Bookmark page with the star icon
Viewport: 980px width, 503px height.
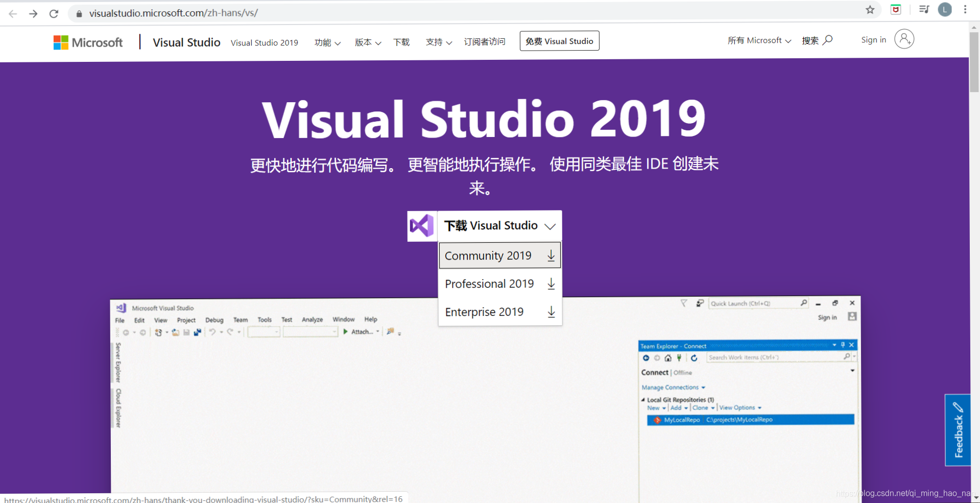click(x=870, y=10)
